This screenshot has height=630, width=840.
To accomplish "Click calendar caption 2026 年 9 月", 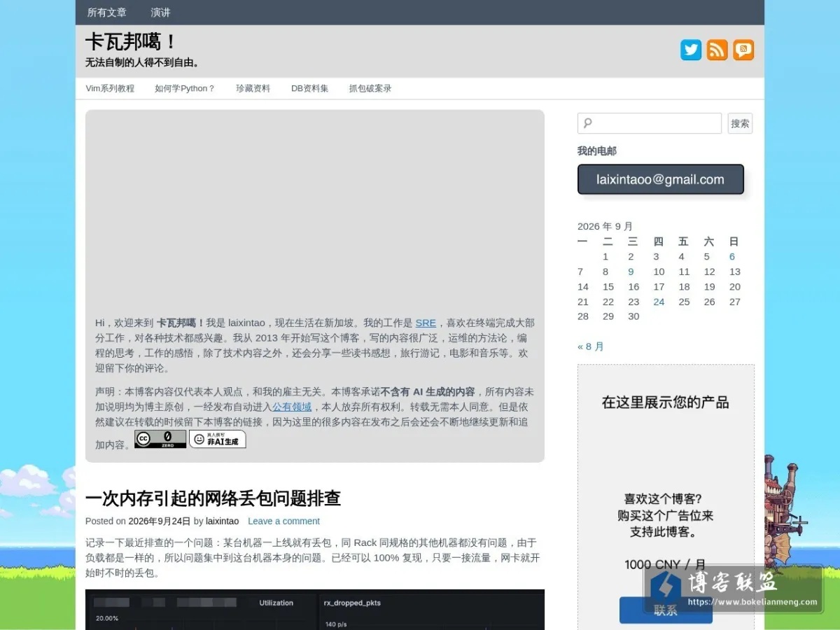I will [605, 226].
